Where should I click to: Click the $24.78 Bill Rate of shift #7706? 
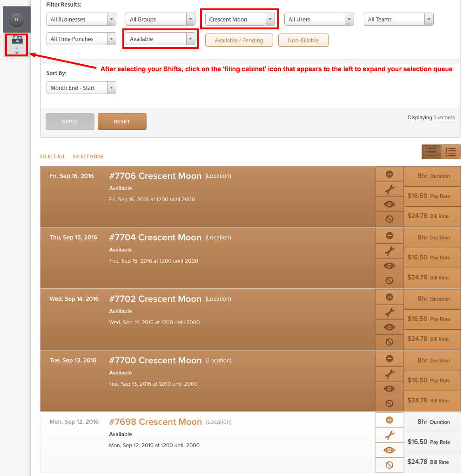click(432, 216)
